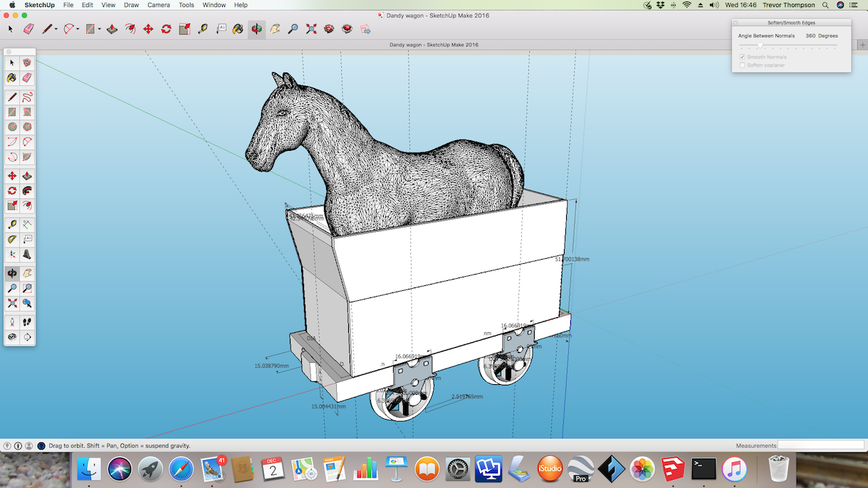868x488 pixels.
Task: Select the Section Plane tool in the side palette
Action: pyautogui.click(x=27, y=336)
